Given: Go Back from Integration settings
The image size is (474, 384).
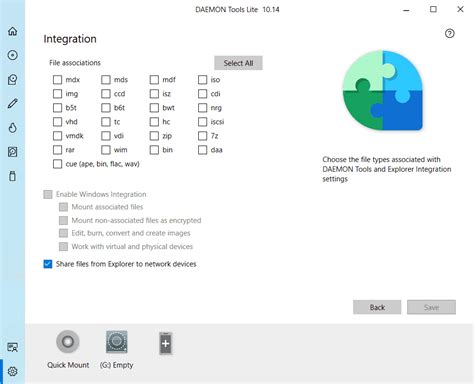Looking at the screenshot, I should (377, 307).
